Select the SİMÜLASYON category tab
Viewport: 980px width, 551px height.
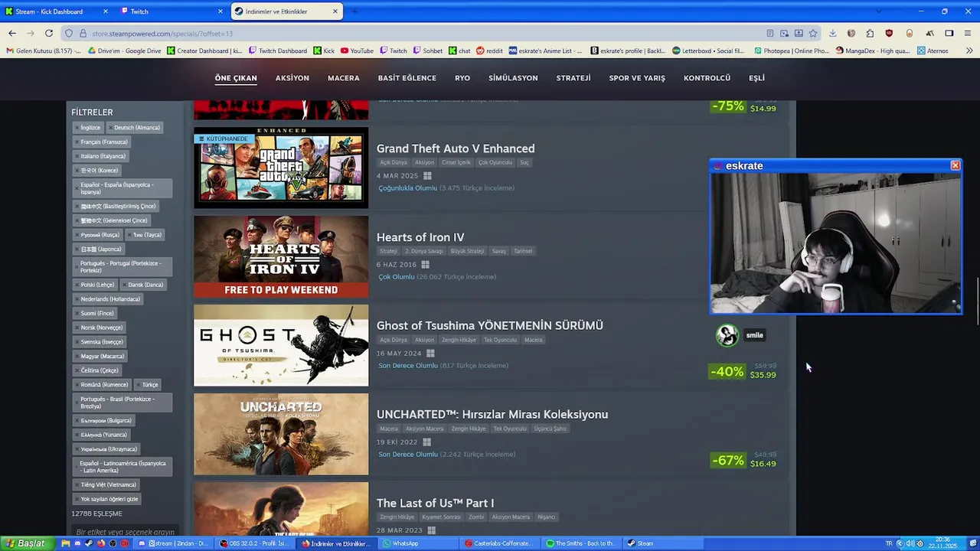click(513, 78)
